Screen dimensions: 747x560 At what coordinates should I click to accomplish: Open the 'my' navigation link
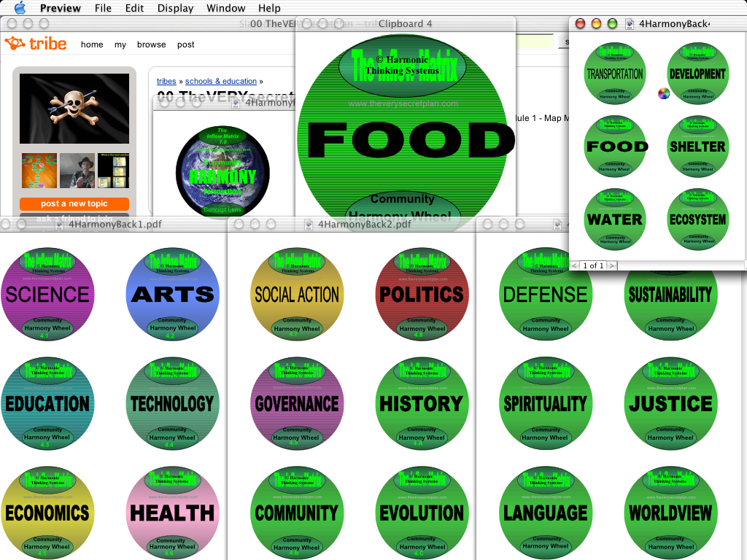click(120, 44)
